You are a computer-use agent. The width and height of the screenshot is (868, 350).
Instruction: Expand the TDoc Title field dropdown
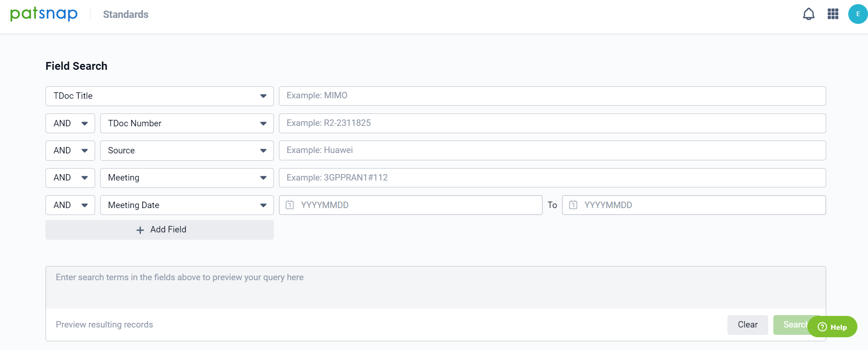[x=159, y=96]
